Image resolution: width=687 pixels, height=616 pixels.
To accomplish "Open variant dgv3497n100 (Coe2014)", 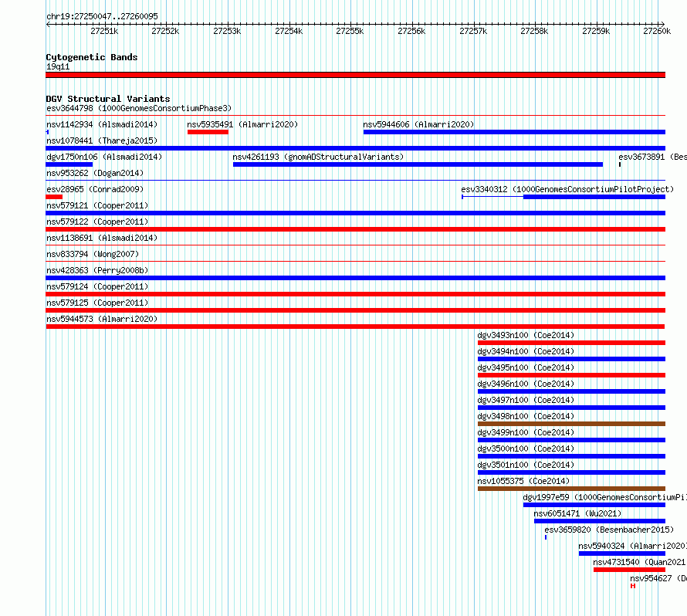I will 526,400.
